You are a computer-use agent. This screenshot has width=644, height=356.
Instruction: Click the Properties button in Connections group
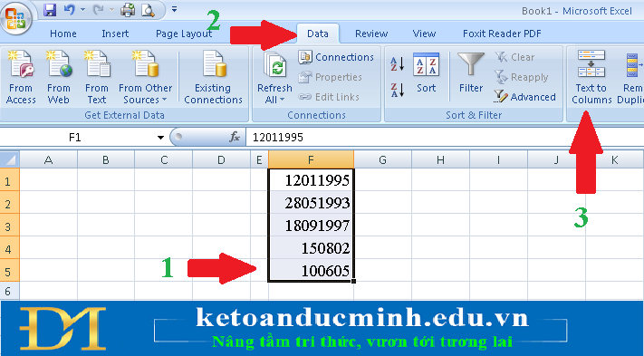[331, 77]
